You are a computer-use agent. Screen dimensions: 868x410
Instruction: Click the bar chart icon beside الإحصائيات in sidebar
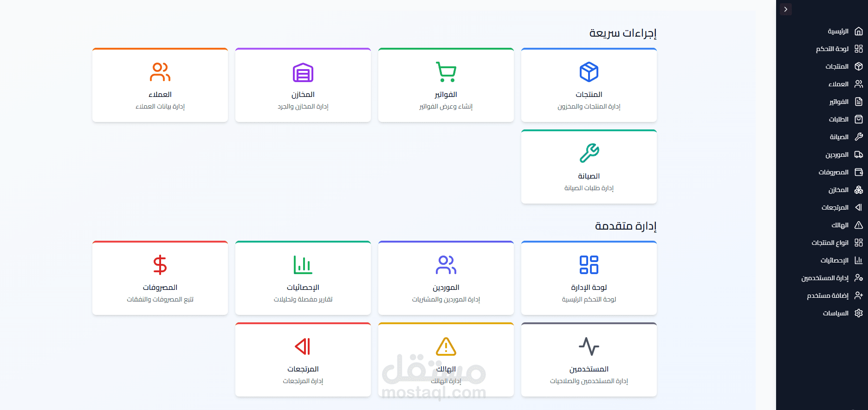pyautogui.click(x=859, y=260)
